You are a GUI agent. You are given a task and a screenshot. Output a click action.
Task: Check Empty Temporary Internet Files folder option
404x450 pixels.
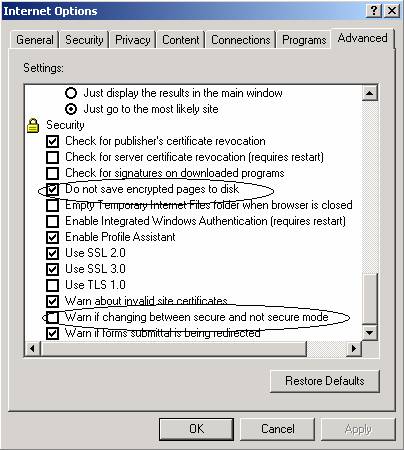click(x=53, y=205)
